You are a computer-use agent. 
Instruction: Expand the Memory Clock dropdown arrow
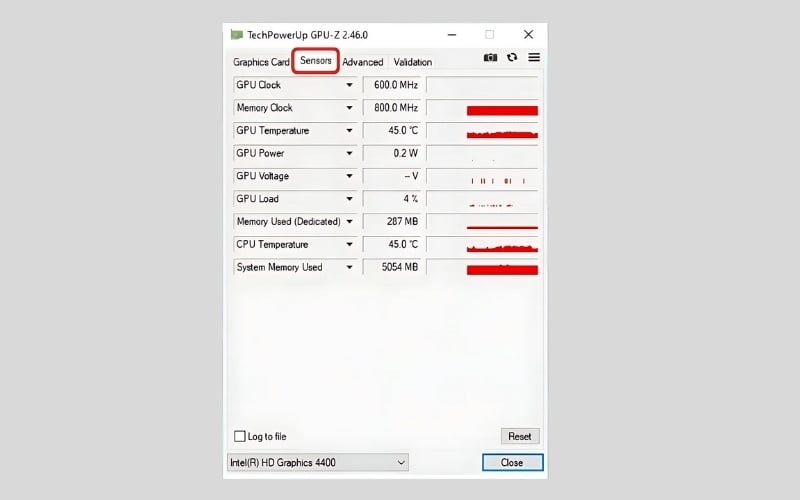click(350, 108)
